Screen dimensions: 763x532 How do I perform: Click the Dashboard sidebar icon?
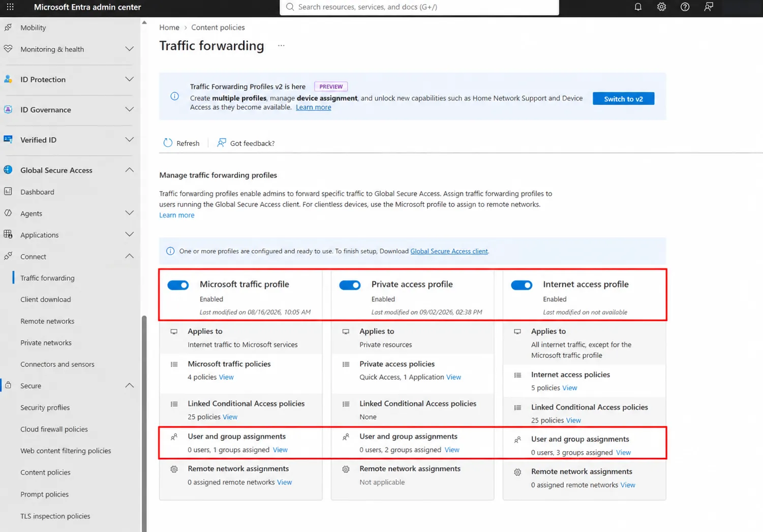coord(8,192)
